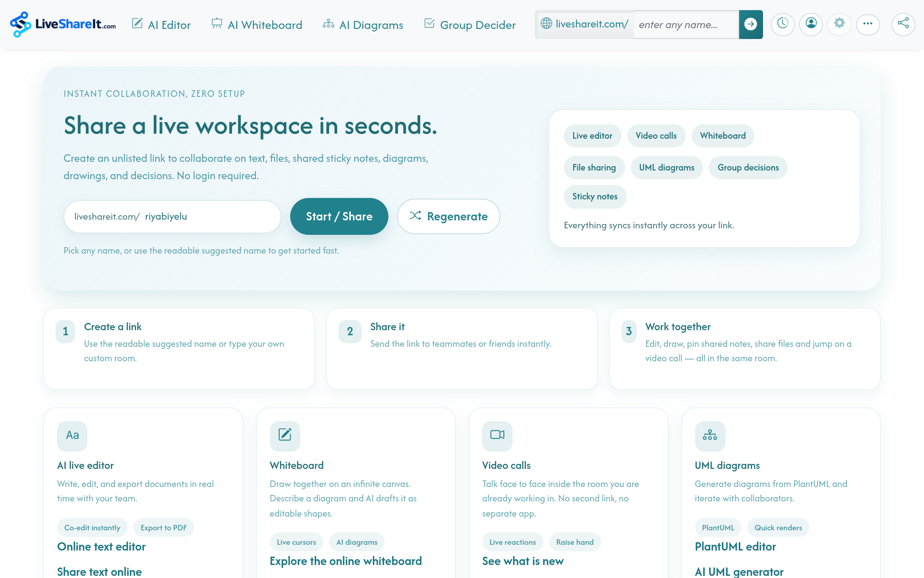Click the Live editor chip
The width and height of the screenshot is (924, 578).
[592, 136]
